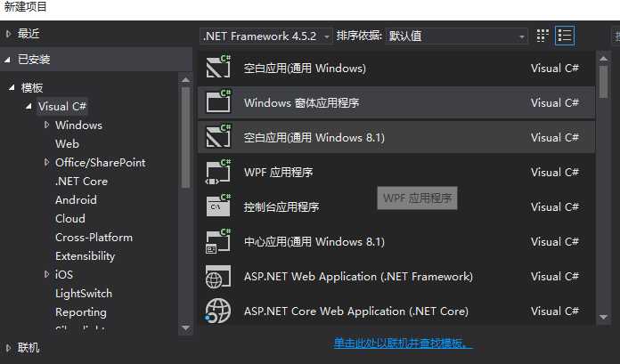Collapse the 模板 tree node

click(x=12, y=87)
